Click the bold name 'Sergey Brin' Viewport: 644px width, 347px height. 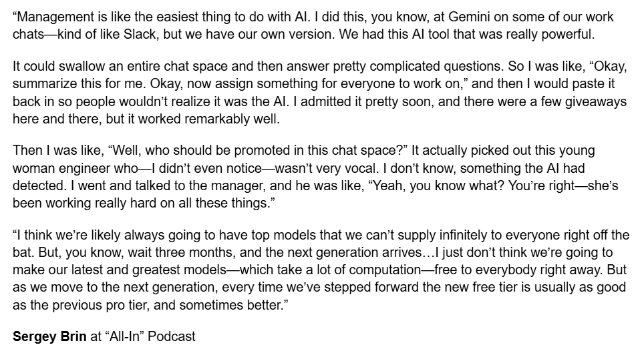click(49, 337)
